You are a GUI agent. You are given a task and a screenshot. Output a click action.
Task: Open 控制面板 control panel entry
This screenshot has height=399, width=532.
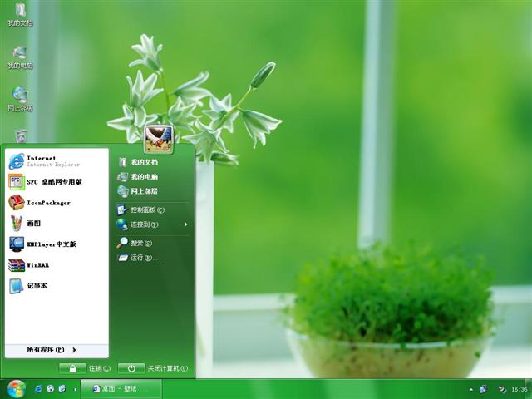pos(152,210)
